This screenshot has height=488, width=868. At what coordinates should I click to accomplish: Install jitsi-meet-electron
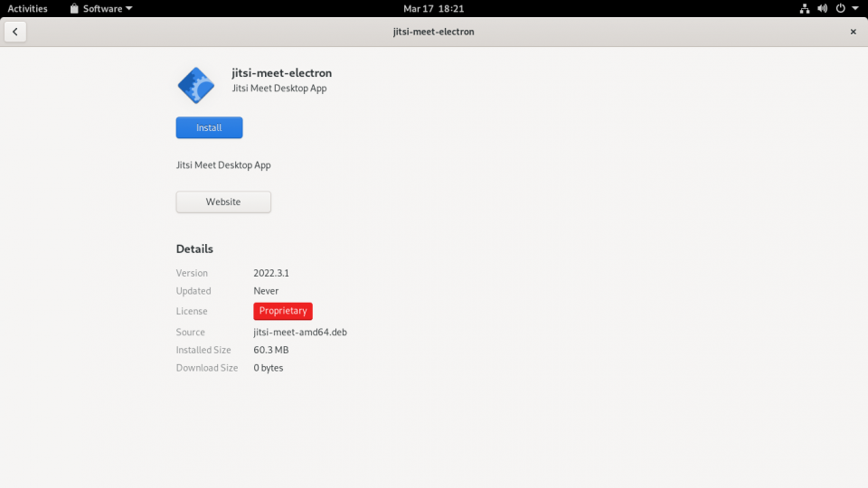point(209,127)
